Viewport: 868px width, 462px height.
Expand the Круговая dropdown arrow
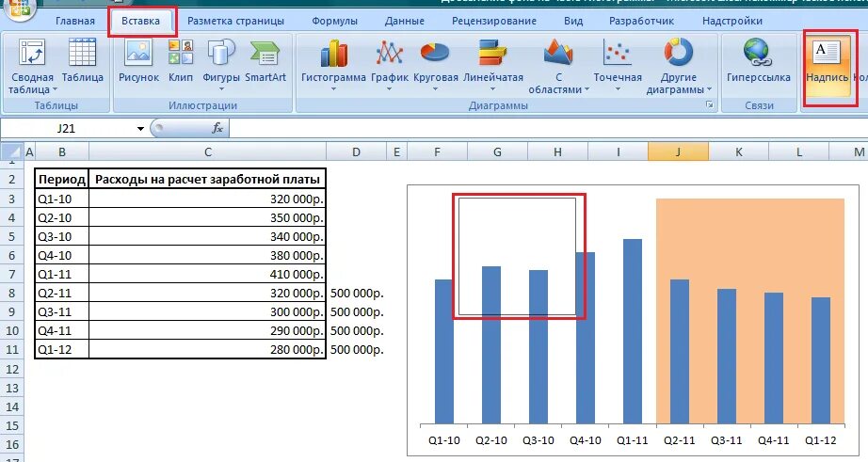[x=435, y=89]
